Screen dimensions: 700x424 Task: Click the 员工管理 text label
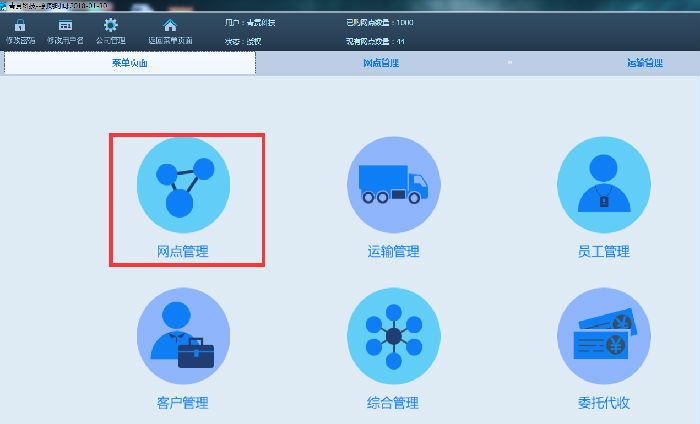tap(603, 251)
